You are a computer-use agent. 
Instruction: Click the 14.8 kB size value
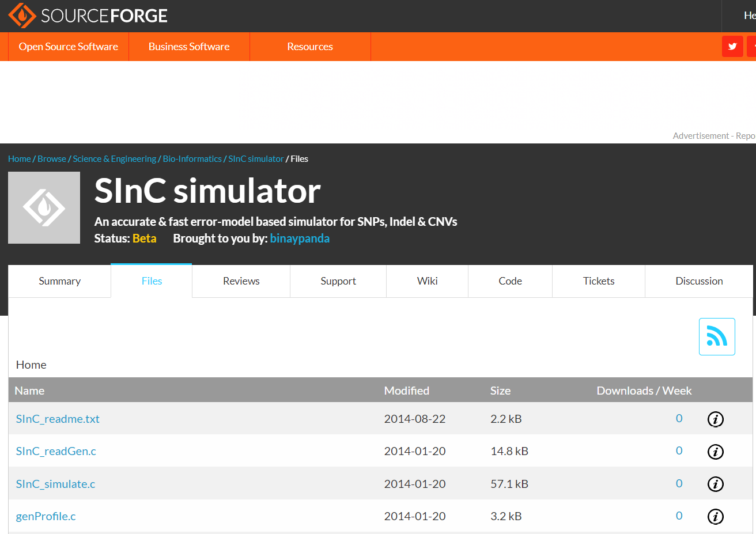pos(509,451)
